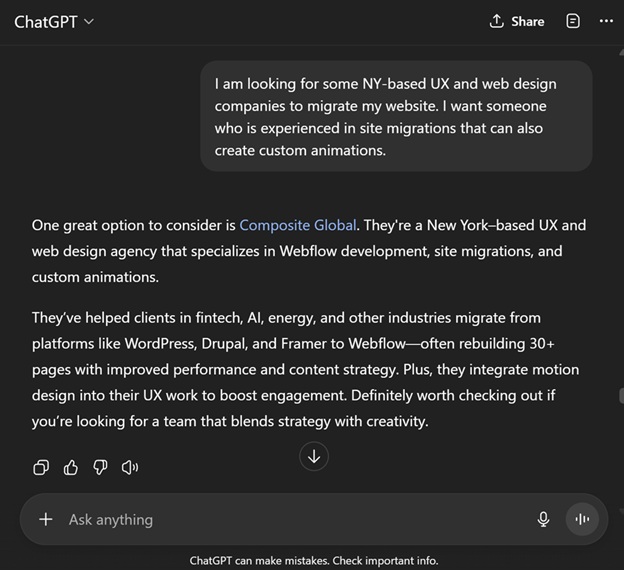Click the chevron beside the ChatGPT title
The width and height of the screenshot is (624, 570).
click(89, 21)
